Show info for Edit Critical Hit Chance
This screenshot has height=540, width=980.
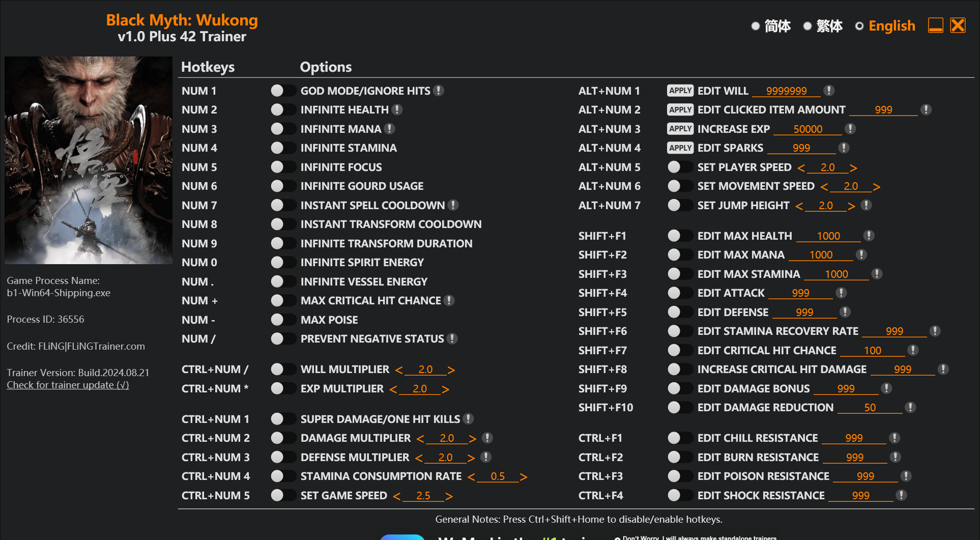click(913, 350)
